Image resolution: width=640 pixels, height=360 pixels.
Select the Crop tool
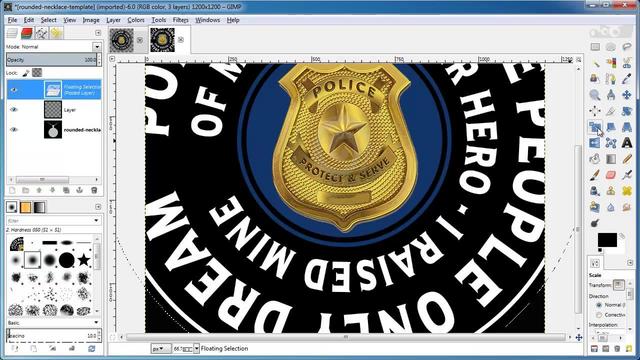611,111
